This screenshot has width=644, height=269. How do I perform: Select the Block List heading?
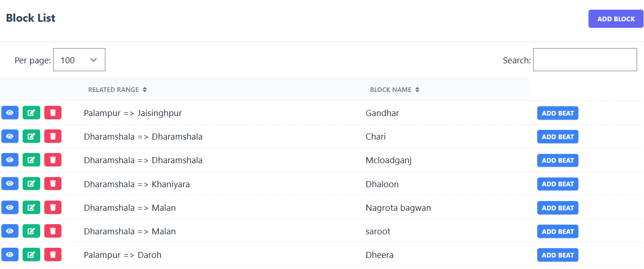click(x=30, y=18)
